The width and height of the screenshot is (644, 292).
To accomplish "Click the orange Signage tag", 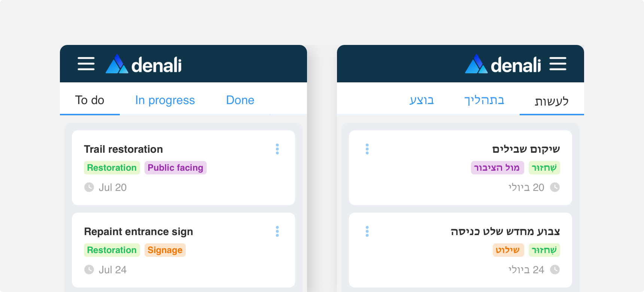I will 165,250.
